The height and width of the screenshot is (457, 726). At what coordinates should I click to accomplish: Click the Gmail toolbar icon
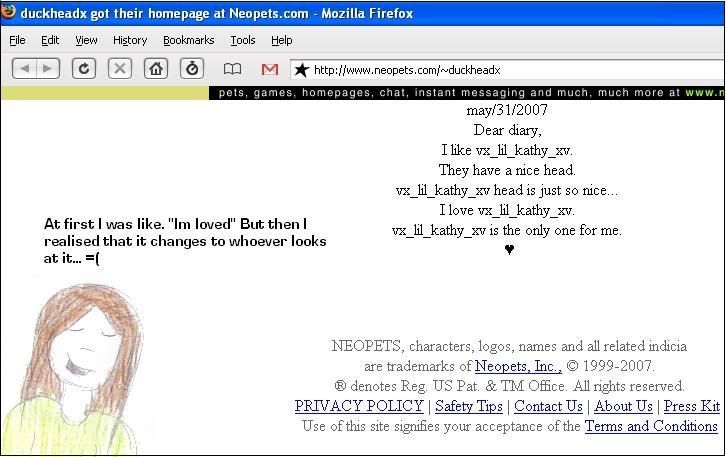(x=269, y=69)
